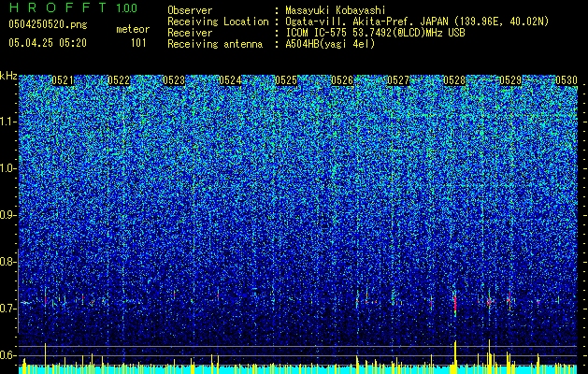Select the kHz axis unit label
Image resolution: width=588 pixels, height=374 pixels.
(x=8, y=76)
